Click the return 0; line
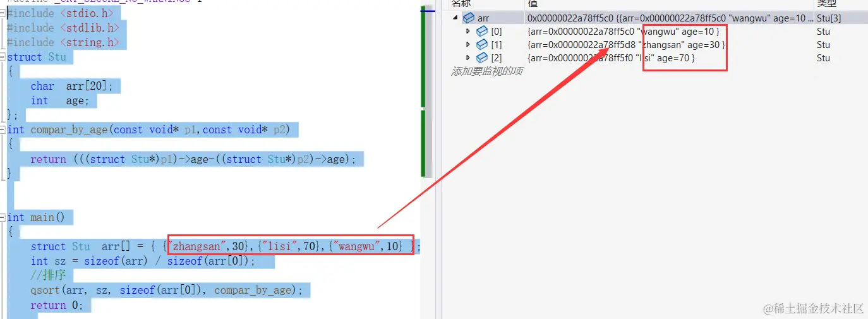868x319 pixels. tap(57, 305)
